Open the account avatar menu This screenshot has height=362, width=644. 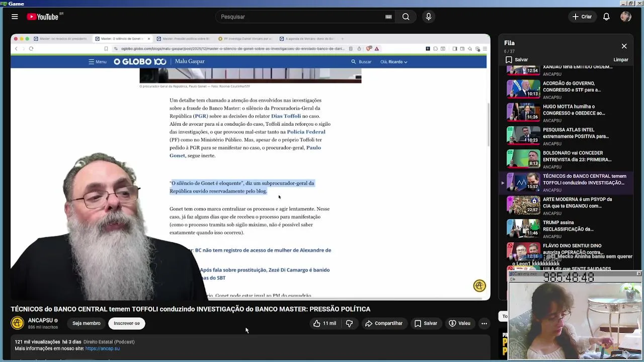(x=626, y=17)
